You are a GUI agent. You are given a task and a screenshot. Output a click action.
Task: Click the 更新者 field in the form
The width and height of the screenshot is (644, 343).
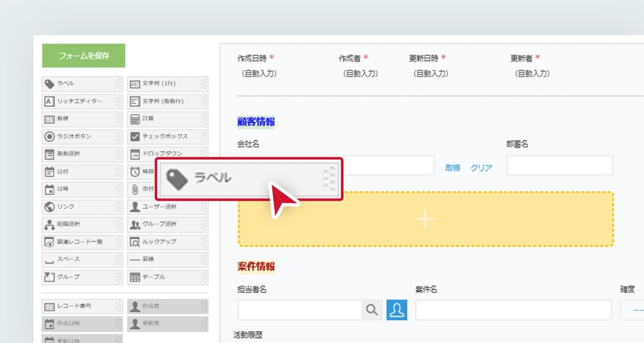pyautogui.click(x=531, y=66)
